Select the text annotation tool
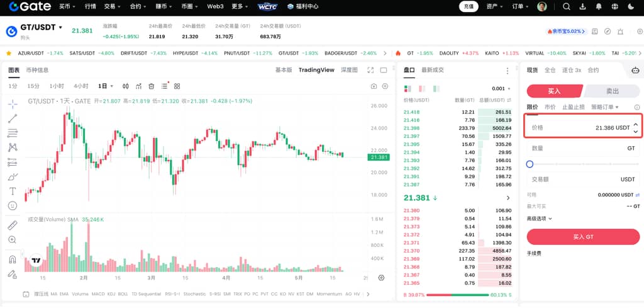Screen dimensions: 644x308 coord(13,191)
